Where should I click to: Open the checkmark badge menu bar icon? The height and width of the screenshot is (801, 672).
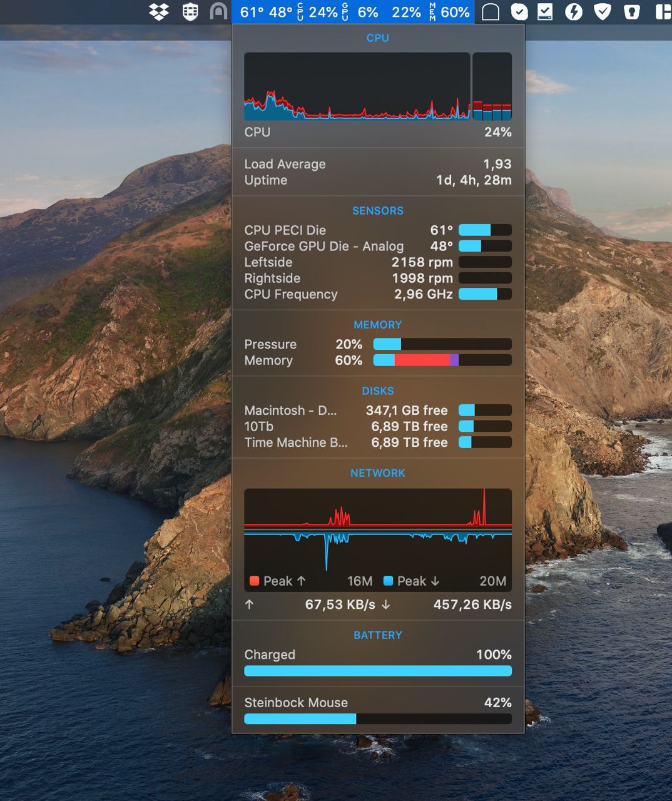point(519,12)
